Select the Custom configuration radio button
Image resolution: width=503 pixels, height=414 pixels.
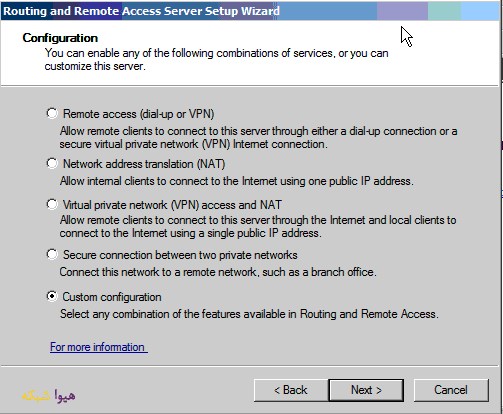pyautogui.click(x=52, y=296)
